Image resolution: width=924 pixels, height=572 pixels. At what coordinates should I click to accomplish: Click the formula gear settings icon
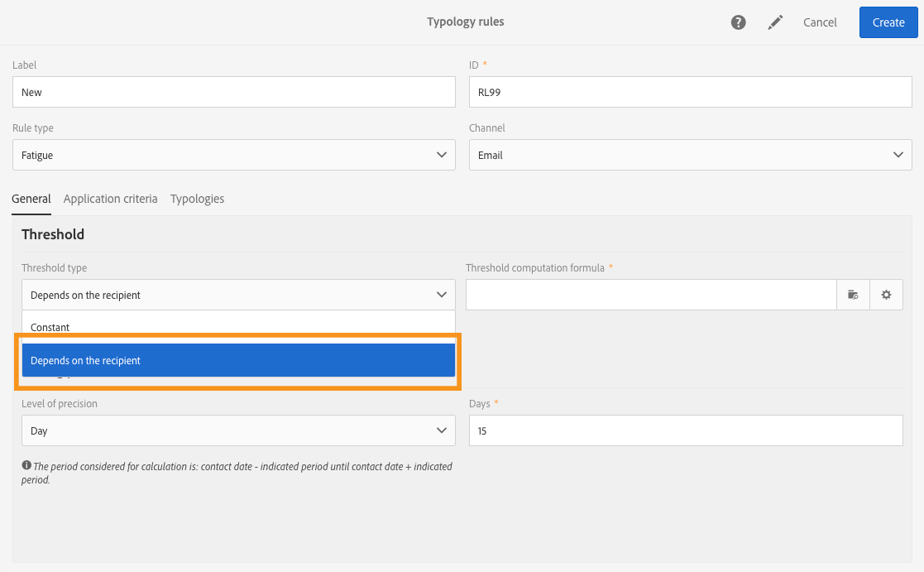pos(886,295)
